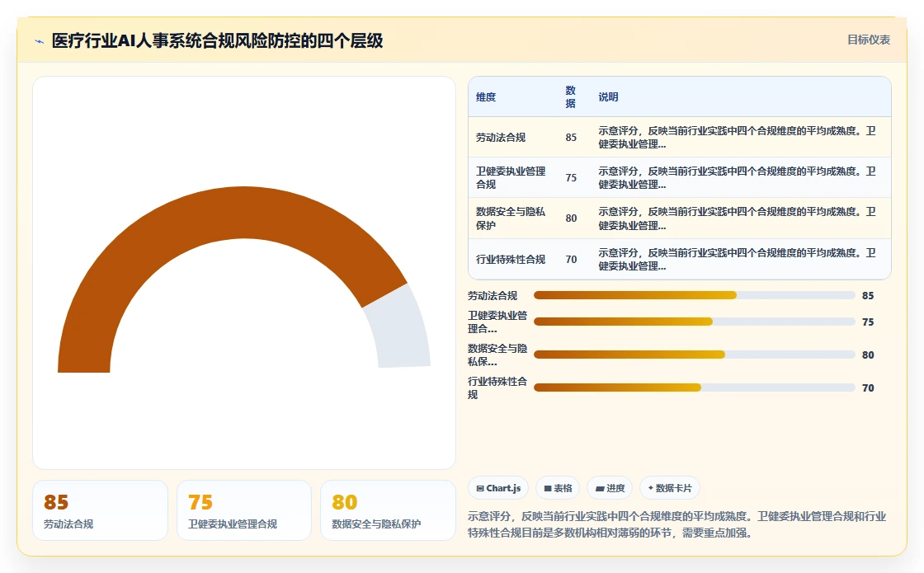Open the 80 数据安全与隐私保护 data card

[x=388, y=510]
